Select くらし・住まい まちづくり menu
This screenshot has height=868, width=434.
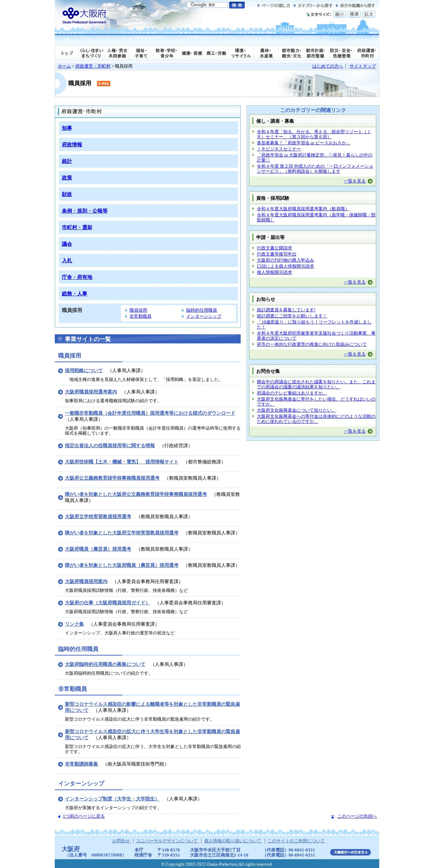tap(91, 53)
